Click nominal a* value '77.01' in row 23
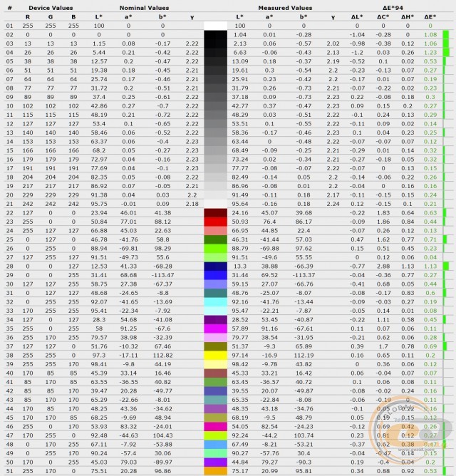Image resolution: width=456 pixels, height=476 pixels. pos(128,222)
